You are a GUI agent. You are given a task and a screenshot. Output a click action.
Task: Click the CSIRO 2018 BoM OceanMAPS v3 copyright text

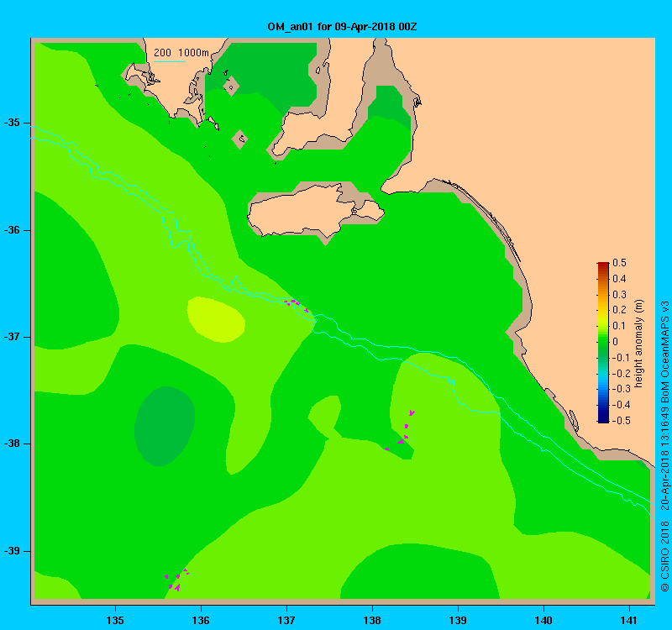tap(664, 446)
